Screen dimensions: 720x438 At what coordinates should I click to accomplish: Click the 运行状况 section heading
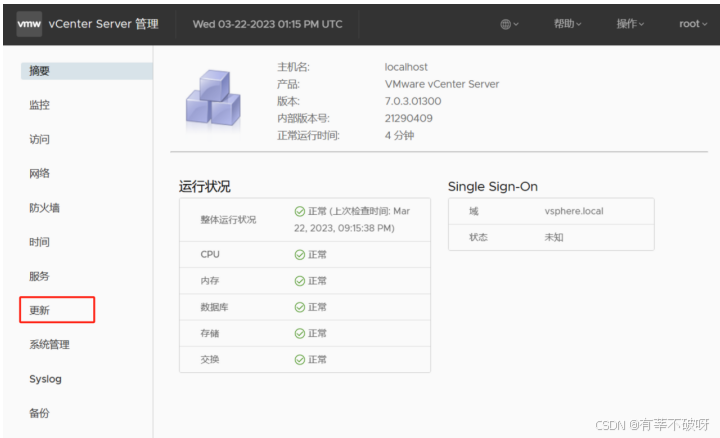(x=205, y=186)
